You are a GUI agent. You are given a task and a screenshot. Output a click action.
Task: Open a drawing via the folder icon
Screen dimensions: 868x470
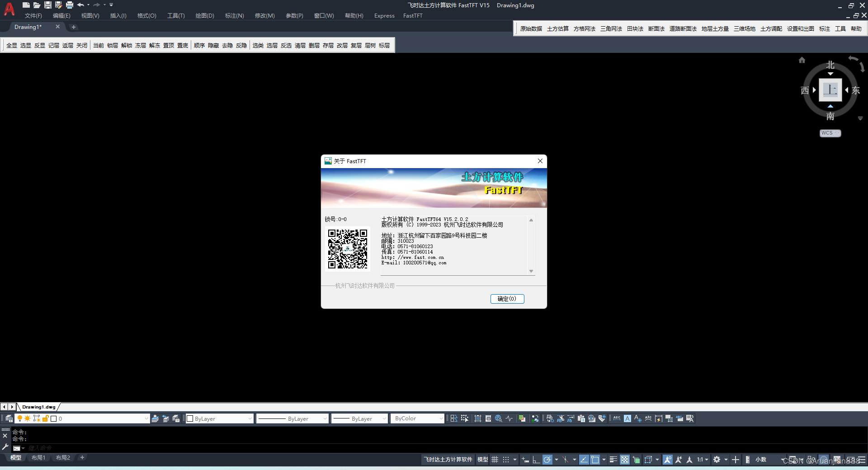point(37,5)
